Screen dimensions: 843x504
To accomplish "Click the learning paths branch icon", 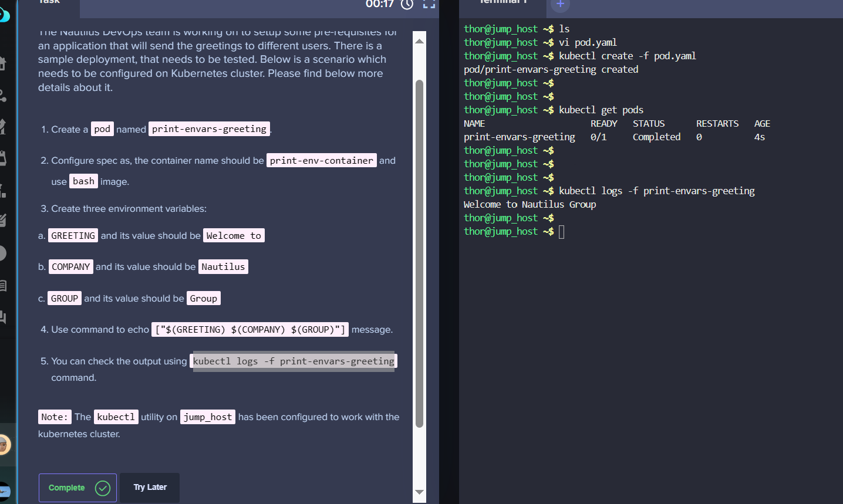I will click(x=3, y=95).
